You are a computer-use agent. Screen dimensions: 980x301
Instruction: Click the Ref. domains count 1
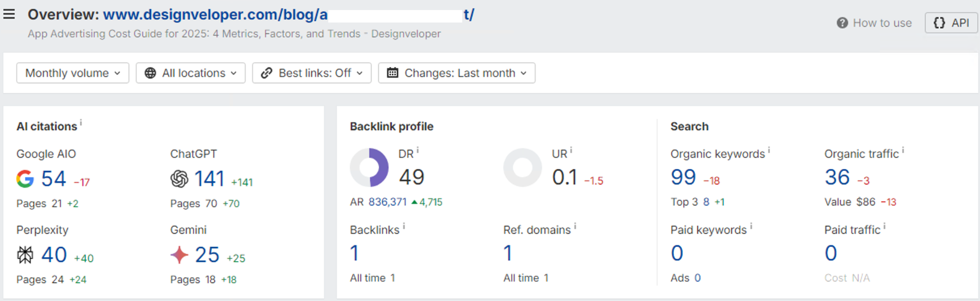508,253
